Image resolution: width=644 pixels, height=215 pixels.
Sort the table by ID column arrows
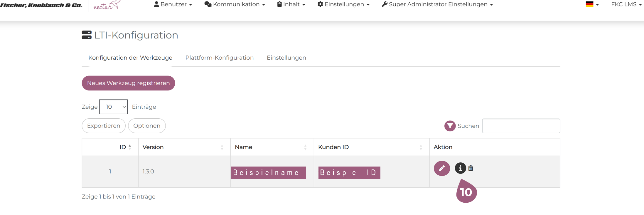[x=130, y=147]
